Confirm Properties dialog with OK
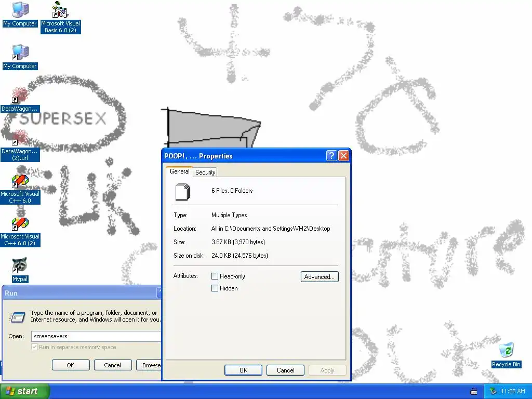This screenshot has height=399, width=532. pyautogui.click(x=243, y=370)
